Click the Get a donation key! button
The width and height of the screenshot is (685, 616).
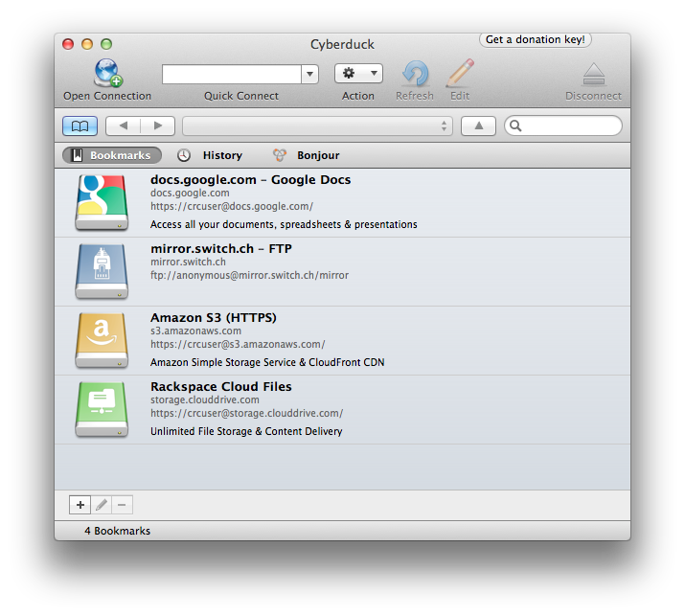536,39
